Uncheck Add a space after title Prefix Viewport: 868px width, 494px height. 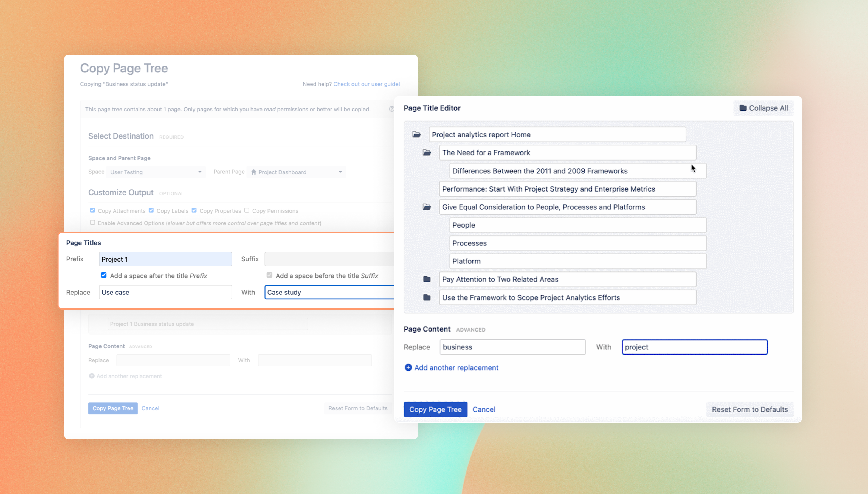coord(104,275)
